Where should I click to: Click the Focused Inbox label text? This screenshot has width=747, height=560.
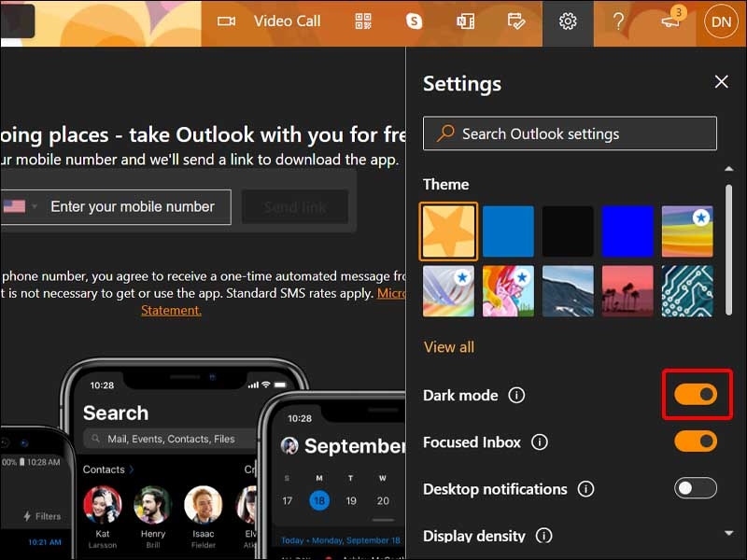472,441
